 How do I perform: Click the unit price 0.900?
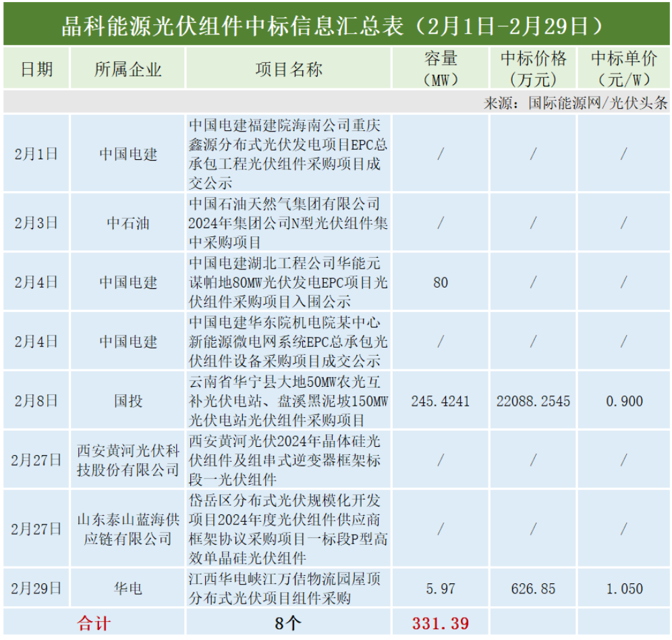click(x=624, y=401)
